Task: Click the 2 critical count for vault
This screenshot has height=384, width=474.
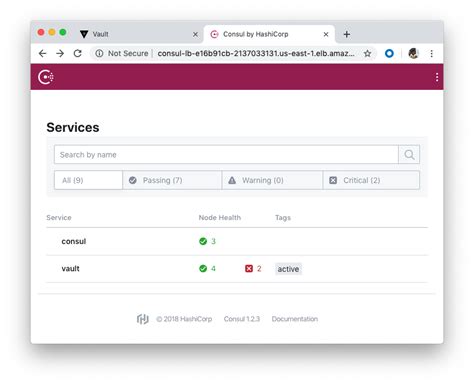Action: pyautogui.click(x=259, y=268)
